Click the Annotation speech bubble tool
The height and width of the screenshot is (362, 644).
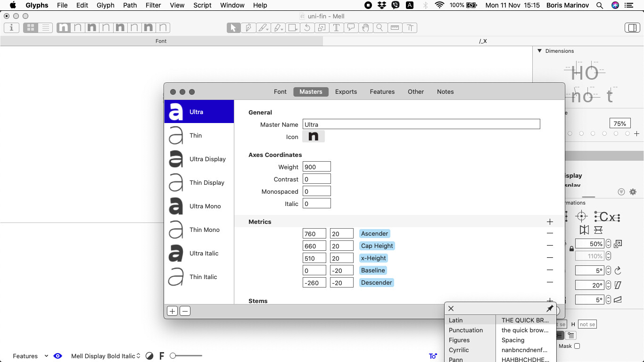coord(351,28)
